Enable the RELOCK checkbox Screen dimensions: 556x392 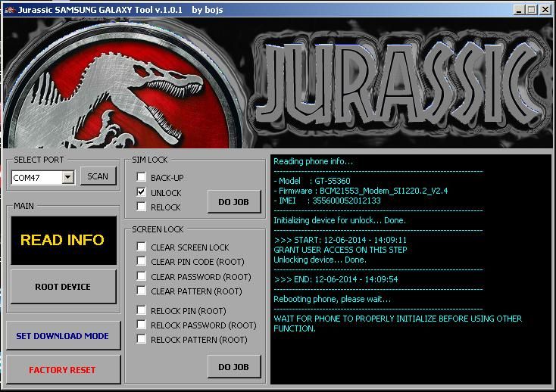(141, 206)
